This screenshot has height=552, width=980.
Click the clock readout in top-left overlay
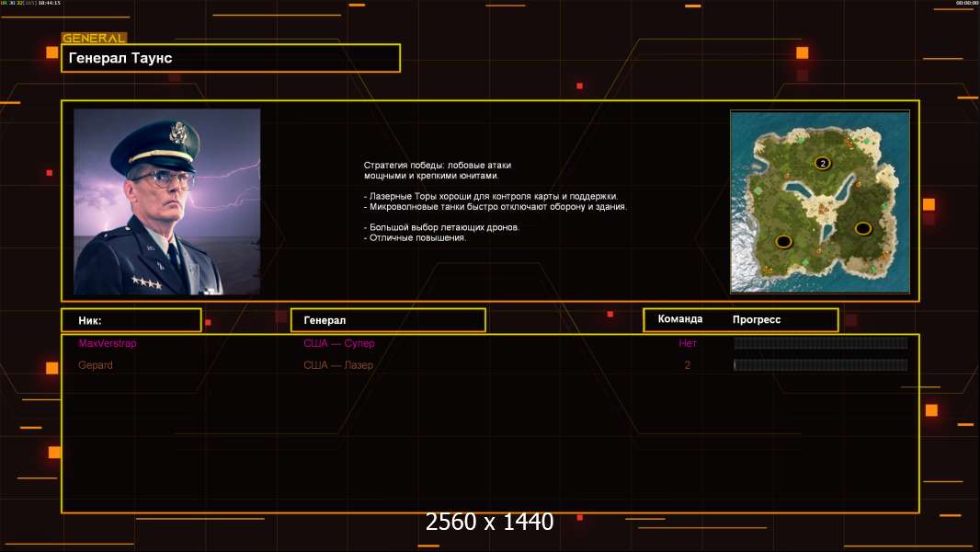point(49,3)
